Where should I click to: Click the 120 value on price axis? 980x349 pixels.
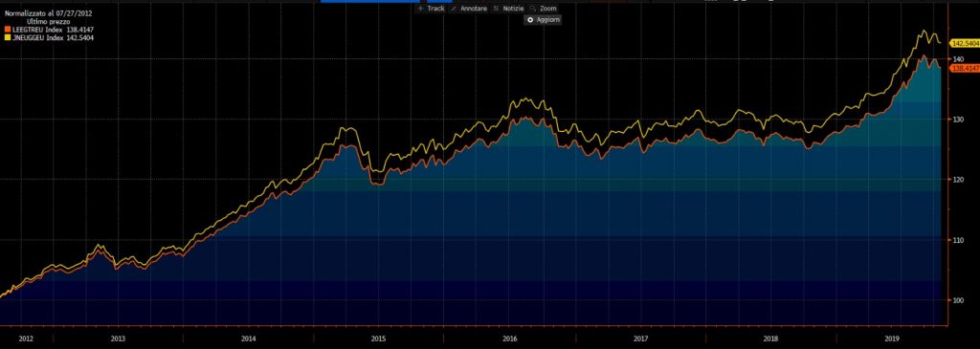957,180
